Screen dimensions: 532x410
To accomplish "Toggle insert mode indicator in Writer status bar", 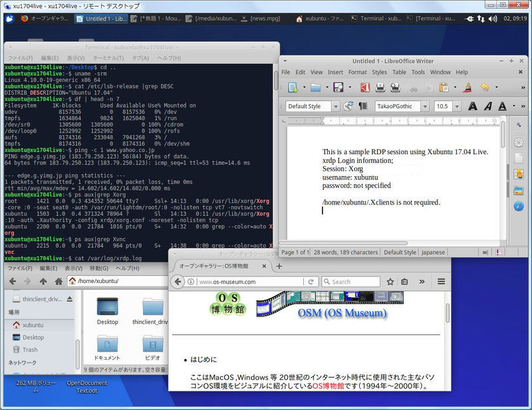I will pyautogui.click(x=485, y=253).
